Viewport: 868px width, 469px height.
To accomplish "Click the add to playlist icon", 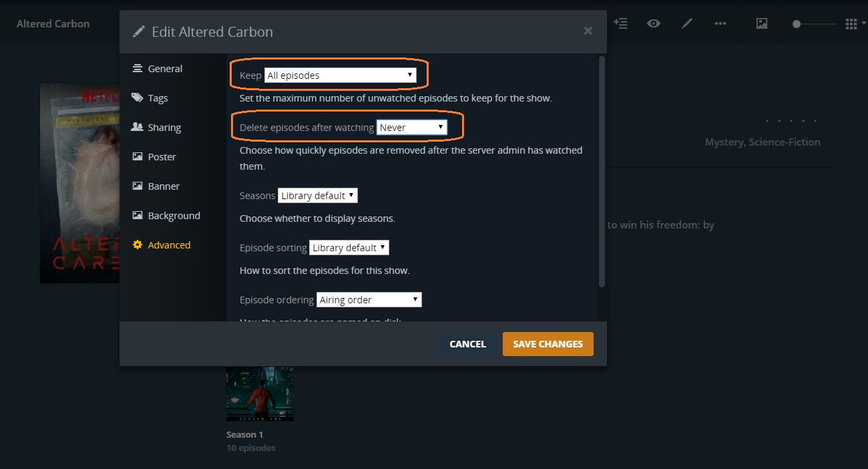I will tap(620, 23).
